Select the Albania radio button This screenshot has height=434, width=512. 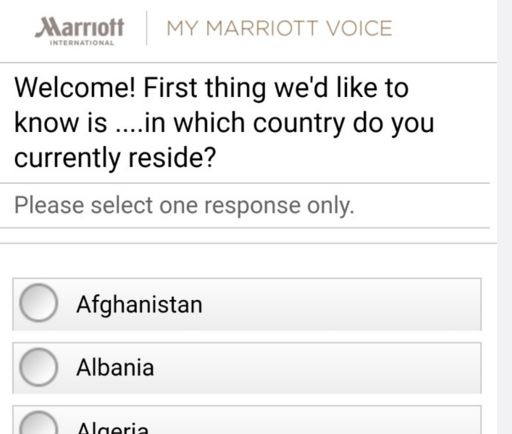38,367
